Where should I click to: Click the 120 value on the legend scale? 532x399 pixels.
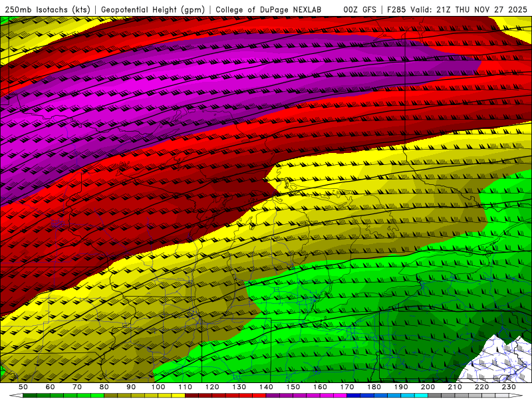212,387
